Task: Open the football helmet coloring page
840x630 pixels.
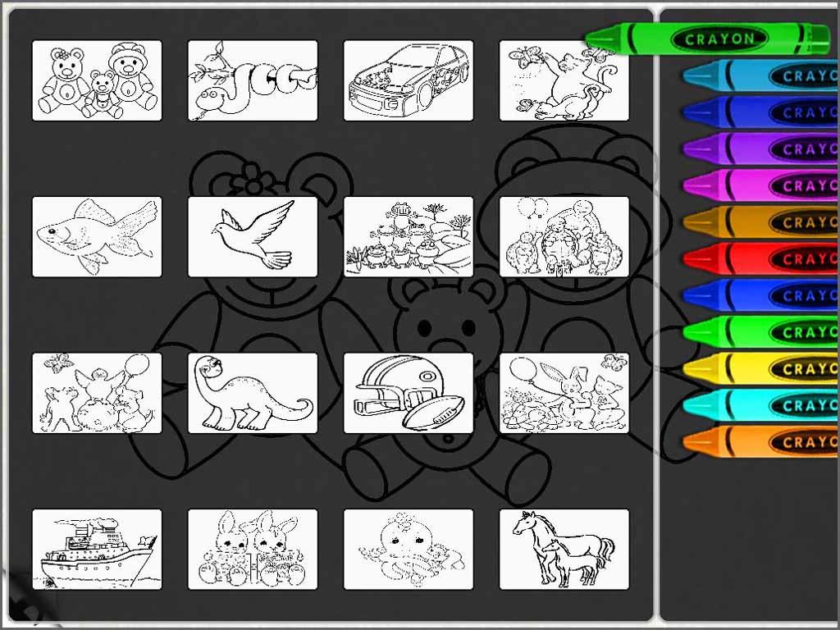Action: (409, 393)
